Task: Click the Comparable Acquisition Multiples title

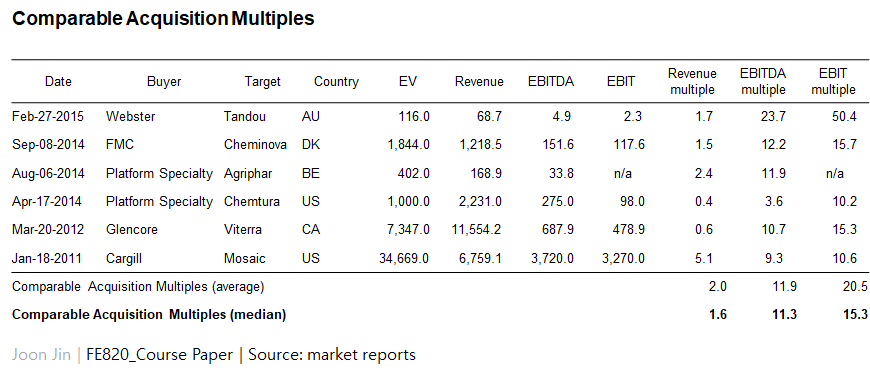Action: [x=163, y=19]
